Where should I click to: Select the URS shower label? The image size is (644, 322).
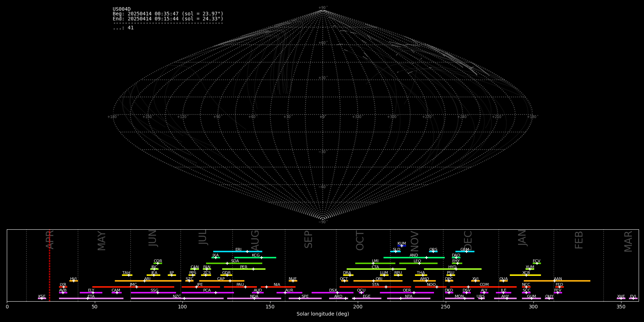(480, 296)
